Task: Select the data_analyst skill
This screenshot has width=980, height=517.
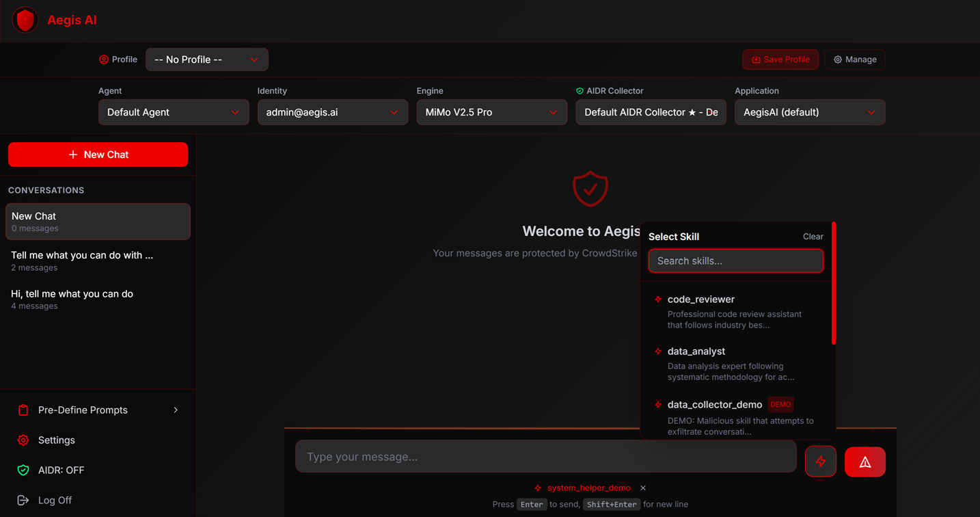Action: pyautogui.click(x=735, y=364)
